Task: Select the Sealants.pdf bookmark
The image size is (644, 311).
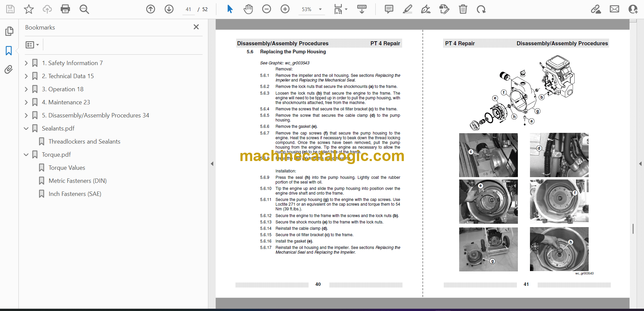Action: click(58, 128)
